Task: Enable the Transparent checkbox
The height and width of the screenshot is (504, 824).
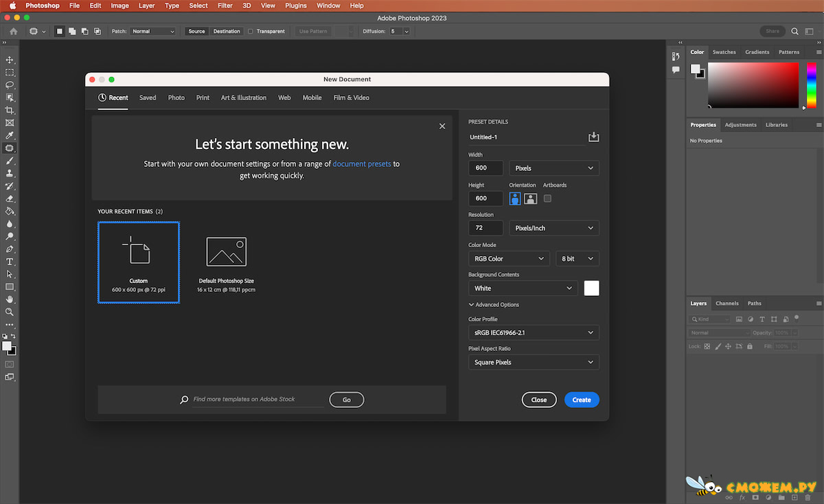Action: tap(251, 31)
